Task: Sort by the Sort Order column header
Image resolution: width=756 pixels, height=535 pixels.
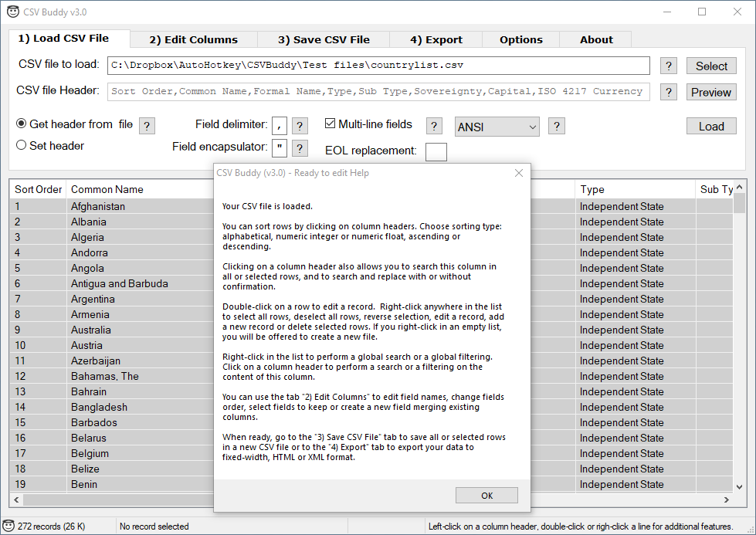Action: click(x=38, y=189)
